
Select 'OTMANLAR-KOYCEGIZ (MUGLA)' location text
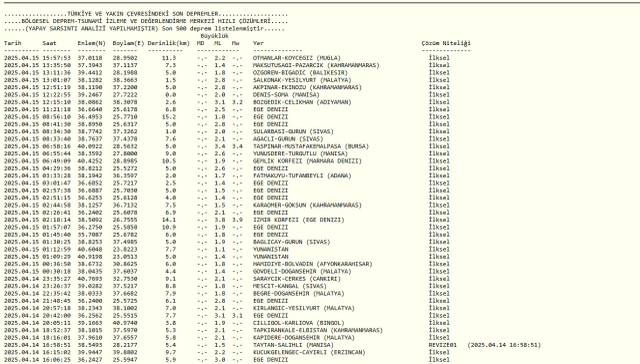[x=297, y=58]
